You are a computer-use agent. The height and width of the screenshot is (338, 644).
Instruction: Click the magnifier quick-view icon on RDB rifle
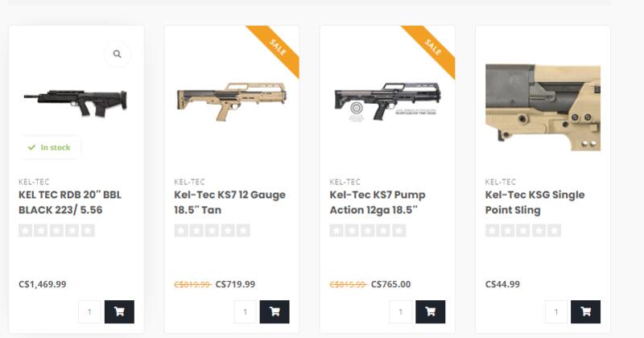pyautogui.click(x=118, y=54)
